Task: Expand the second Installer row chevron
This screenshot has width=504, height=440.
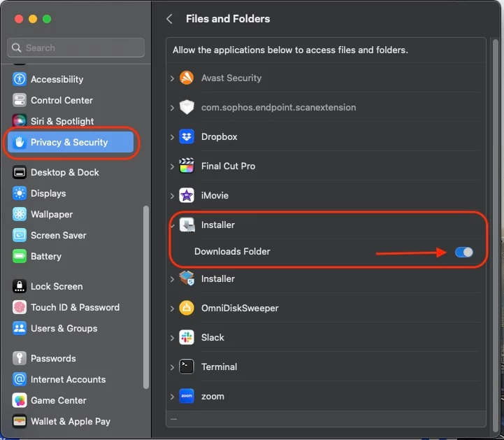Action: [x=172, y=279]
